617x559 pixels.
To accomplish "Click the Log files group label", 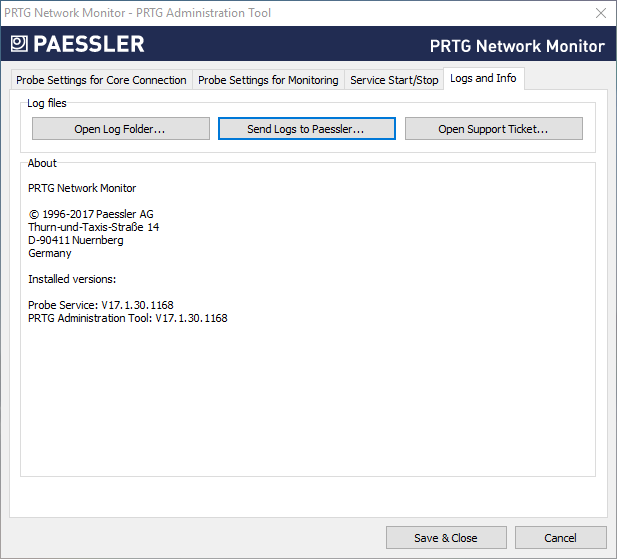I will 47,103.
